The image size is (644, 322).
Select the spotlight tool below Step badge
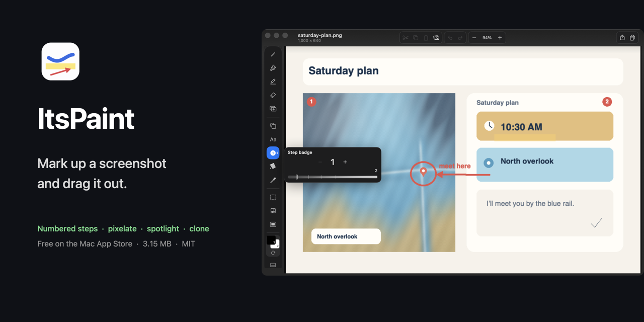273,167
